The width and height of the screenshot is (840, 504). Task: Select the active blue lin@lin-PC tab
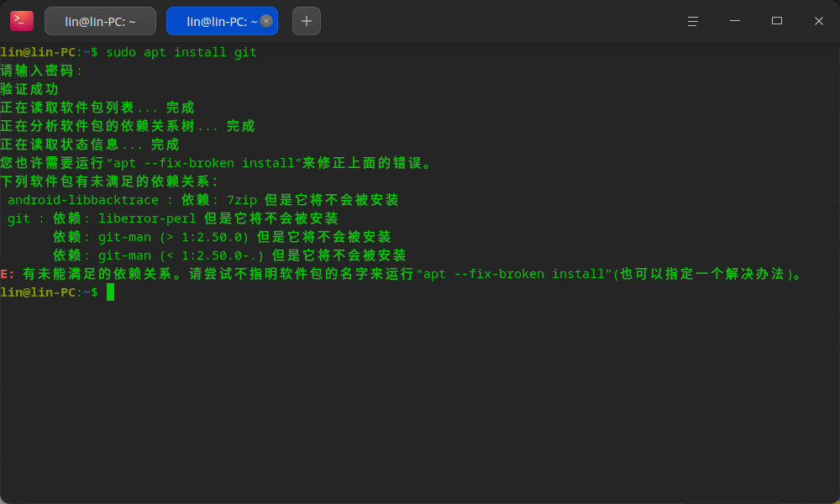pos(222,21)
